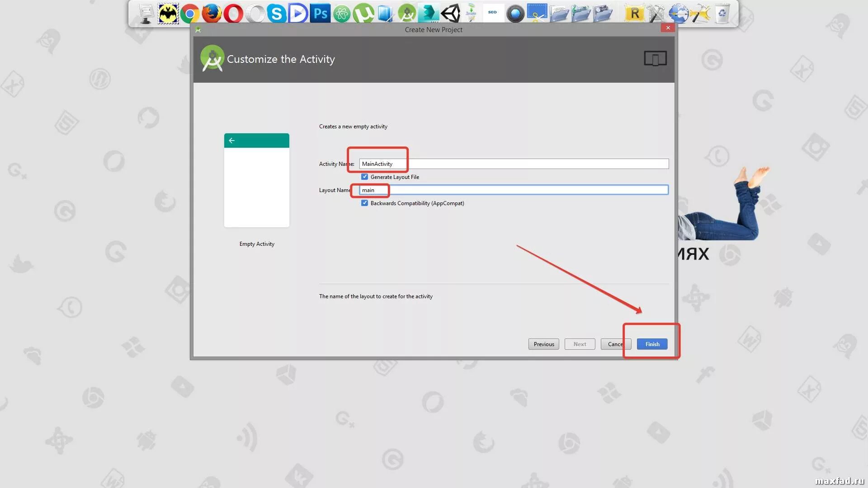This screenshot has height=488, width=868.
Task: Uncheck Generate Layout File
Action: click(x=365, y=177)
